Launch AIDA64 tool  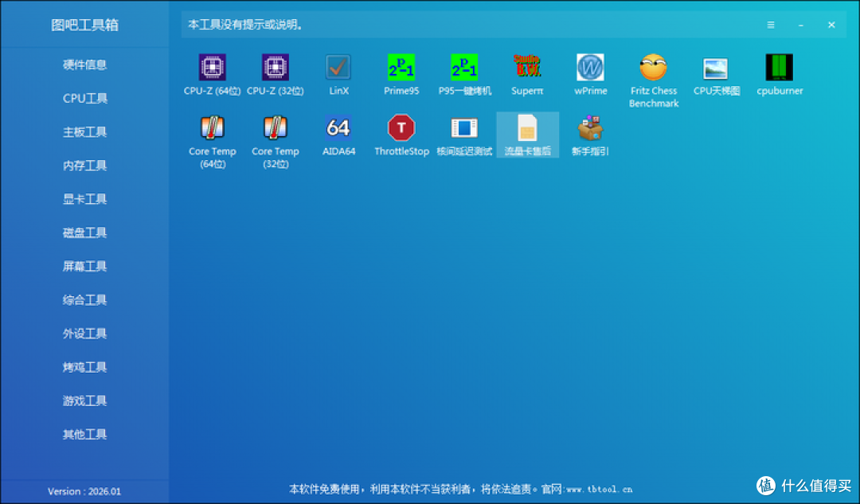[338, 135]
